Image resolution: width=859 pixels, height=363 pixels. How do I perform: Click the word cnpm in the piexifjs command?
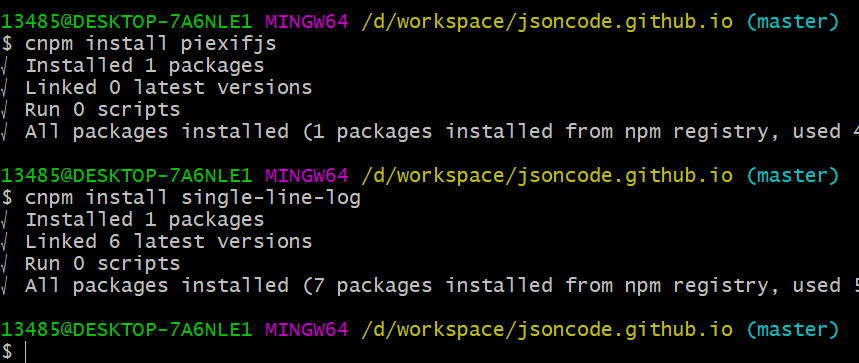48,44
